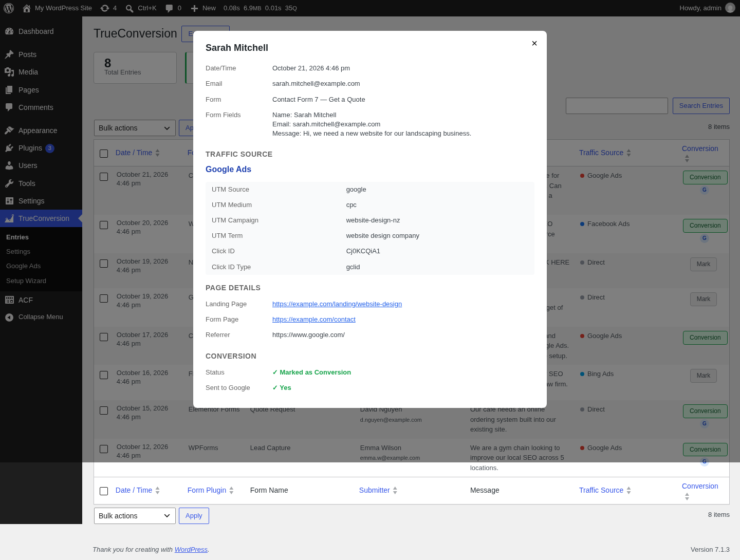
Task: Click Collapse Menu in the sidebar
Action: point(41,317)
